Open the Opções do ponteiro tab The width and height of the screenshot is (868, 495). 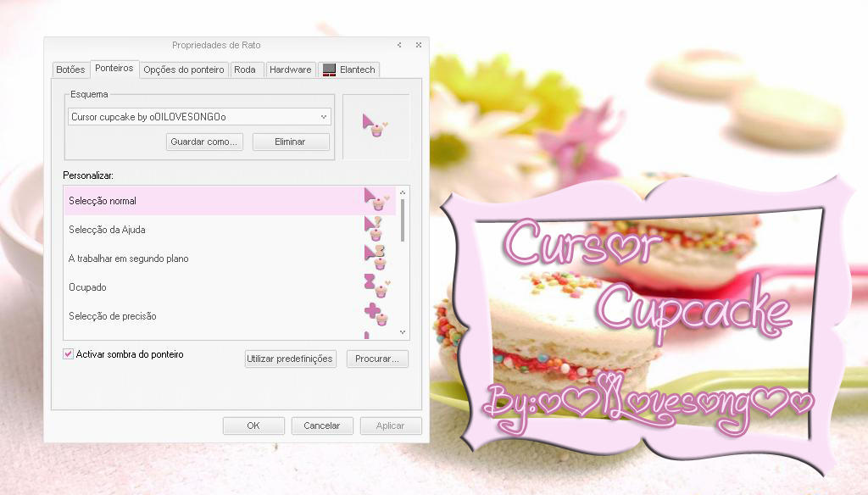[x=183, y=70]
